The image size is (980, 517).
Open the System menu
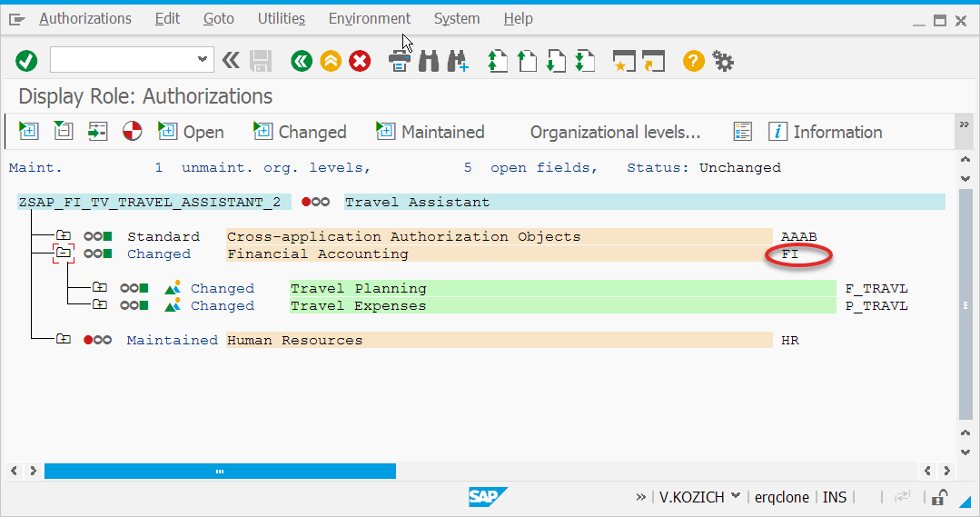click(x=457, y=19)
